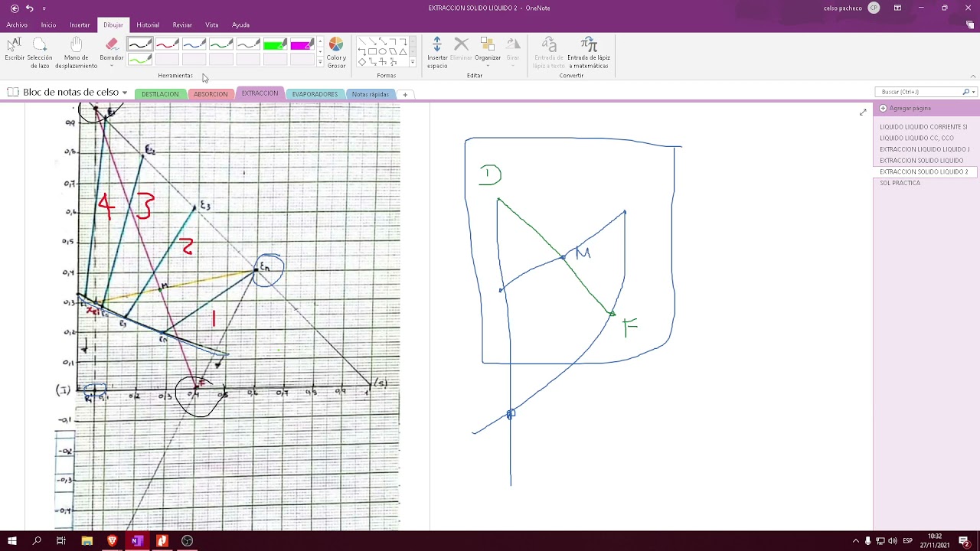The height and width of the screenshot is (551, 980).
Task: Show hidden system tray icons
Action: click(x=856, y=541)
